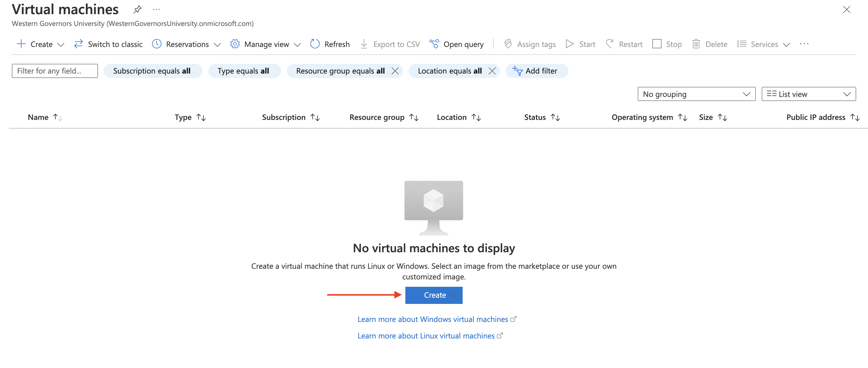This screenshot has height=368, width=868.
Task: Click the blue Create button
Action: pos(434,295)
